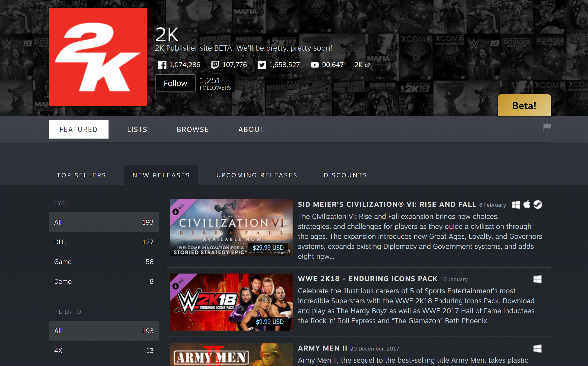Click the 1,074,286 Facebook count
This screenshot has height=366, width=588.
185,65
